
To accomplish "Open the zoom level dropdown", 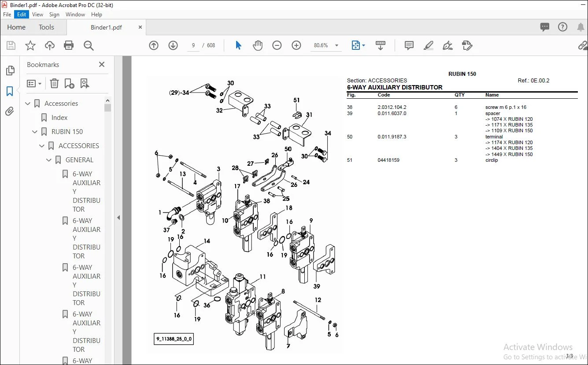I will [x=337, y=45].
